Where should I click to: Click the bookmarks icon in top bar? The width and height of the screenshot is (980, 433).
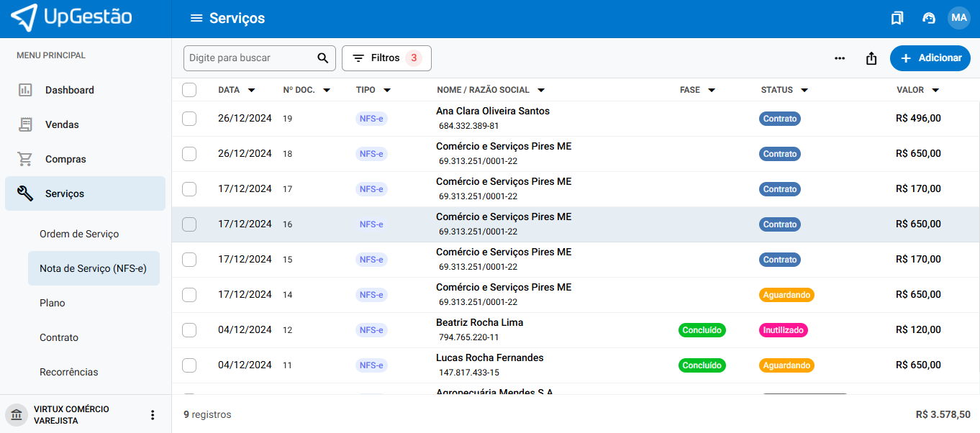coord(897,19)
